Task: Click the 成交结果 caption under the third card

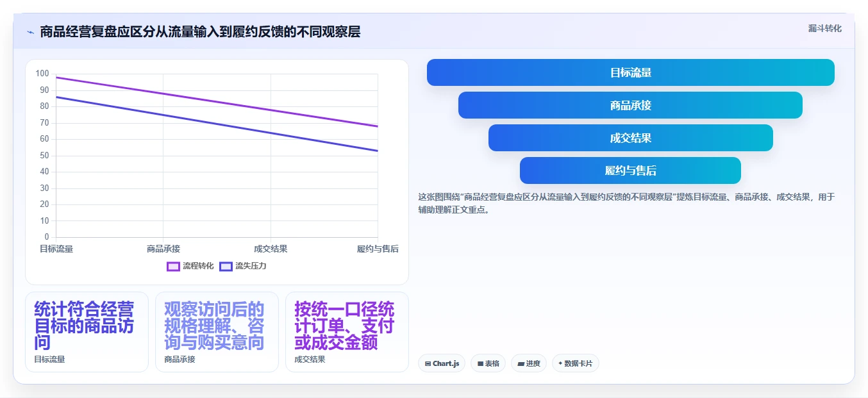Action: 310,360
